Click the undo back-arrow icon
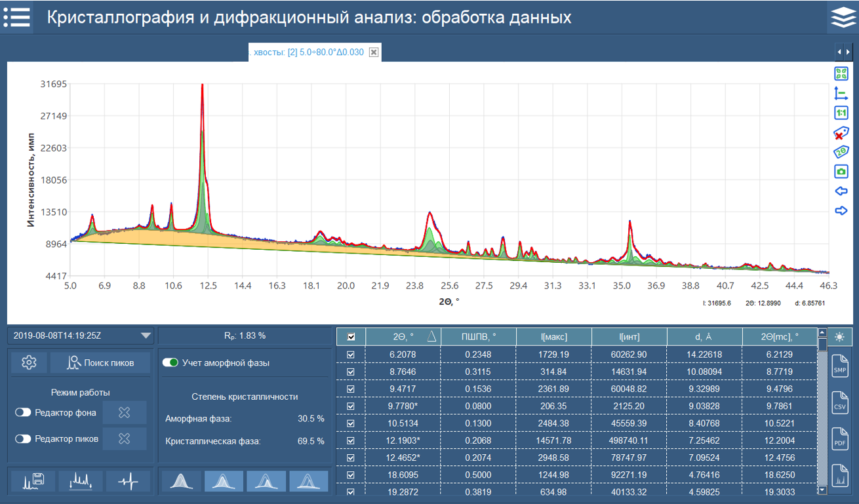Viewport: 859px width, 504px height. point(841,191)
